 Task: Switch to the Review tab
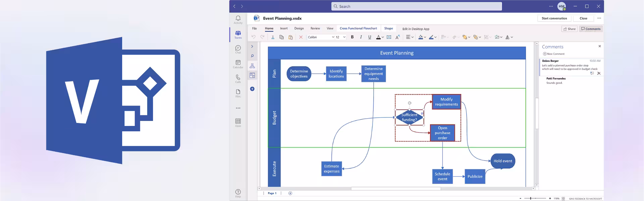[x=315, y=28]
